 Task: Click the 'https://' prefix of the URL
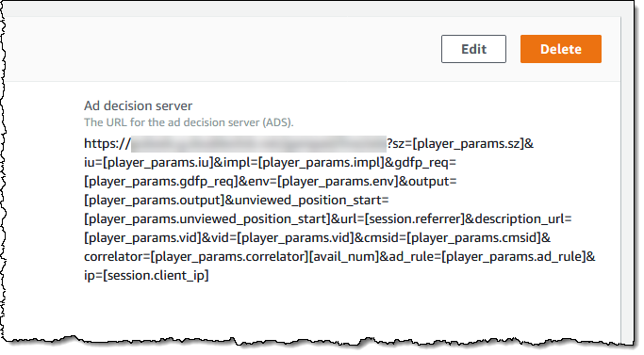107,144
